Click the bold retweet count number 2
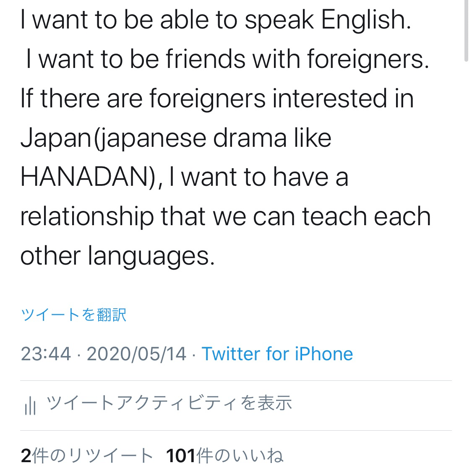472x476 pixels. [x=26, y=455]
